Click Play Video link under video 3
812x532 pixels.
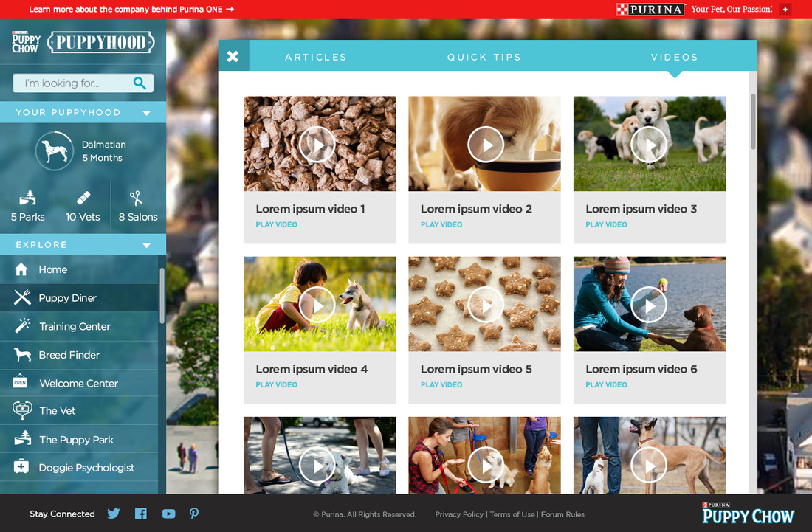606,224
